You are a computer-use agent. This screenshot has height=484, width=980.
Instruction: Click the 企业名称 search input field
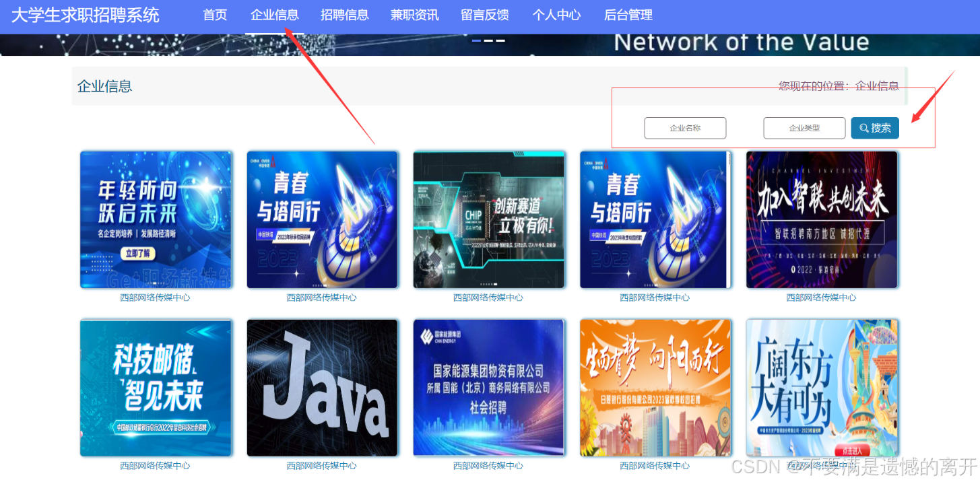pyautogui.click(x=685, y=128)
